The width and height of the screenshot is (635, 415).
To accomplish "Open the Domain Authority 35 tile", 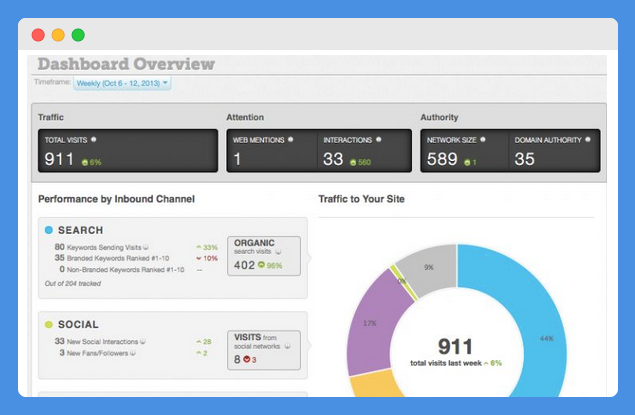I will (x=554, y=151).
